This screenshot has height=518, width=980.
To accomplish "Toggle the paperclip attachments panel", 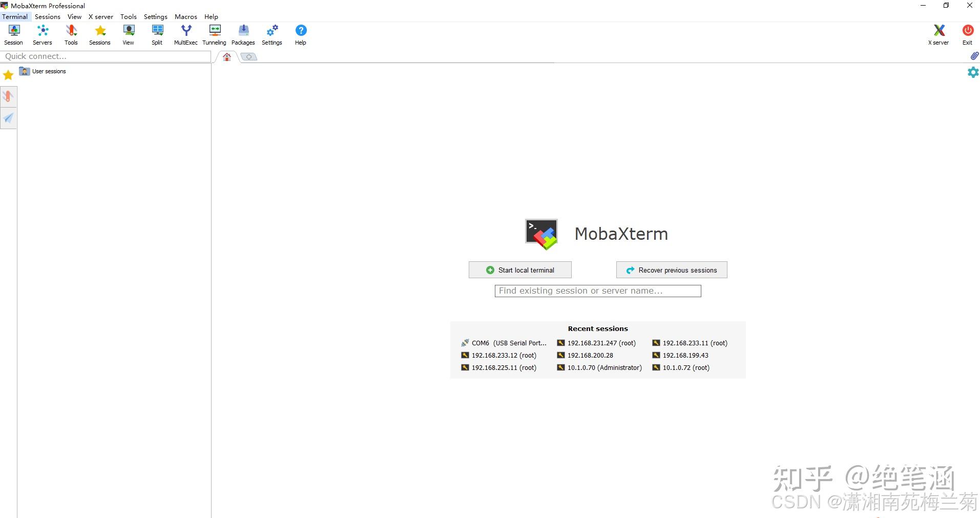I will coord(974,56).
